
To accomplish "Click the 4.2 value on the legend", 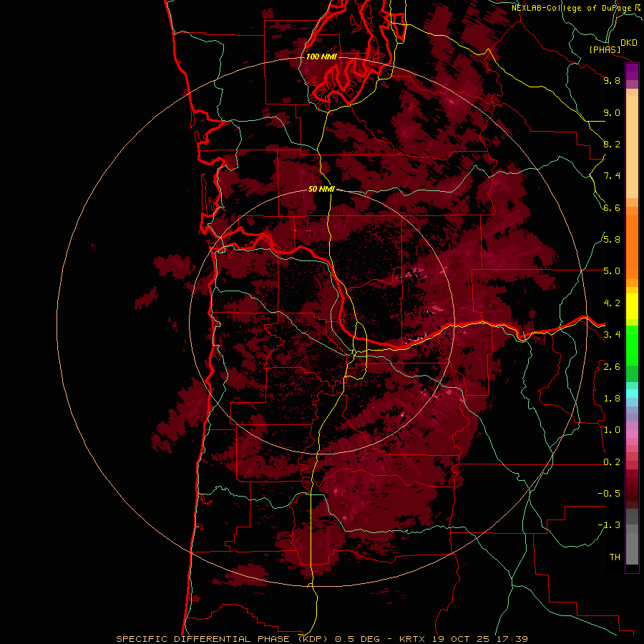I will pos(612,303).
